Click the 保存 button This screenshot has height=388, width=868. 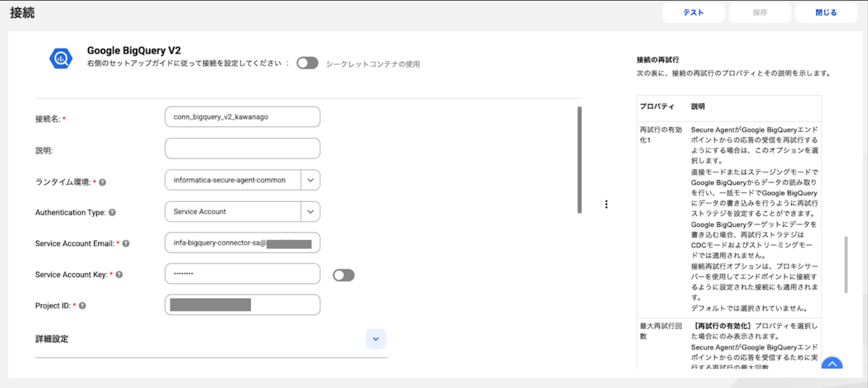pyautogui.click(x=759, y=13)
